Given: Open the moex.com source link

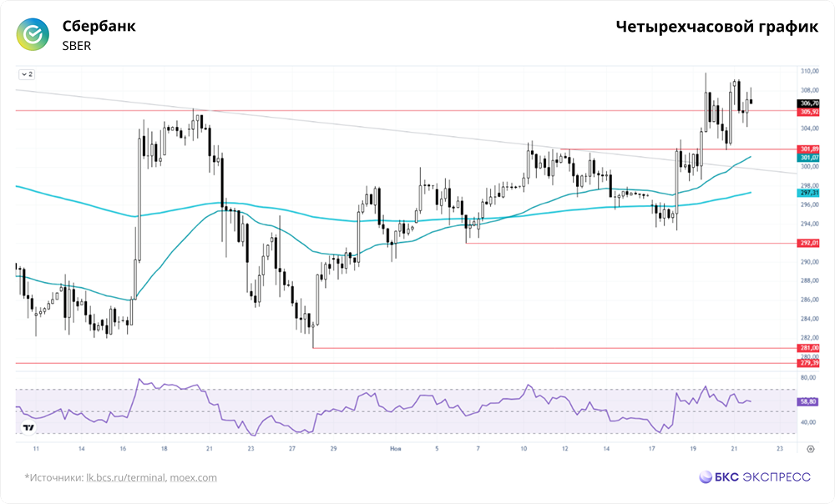Looking at the screenshot, I should coord(194,477).
